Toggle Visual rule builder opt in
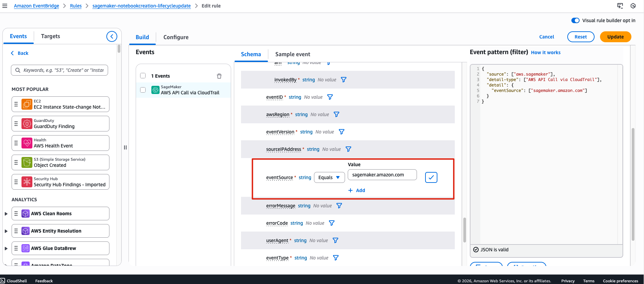Image resolution: width=644 pixels, height=284 pixels. click(575, 20)
